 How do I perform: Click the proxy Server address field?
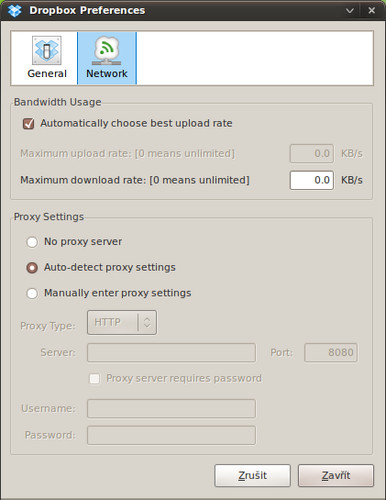(171, 353)
